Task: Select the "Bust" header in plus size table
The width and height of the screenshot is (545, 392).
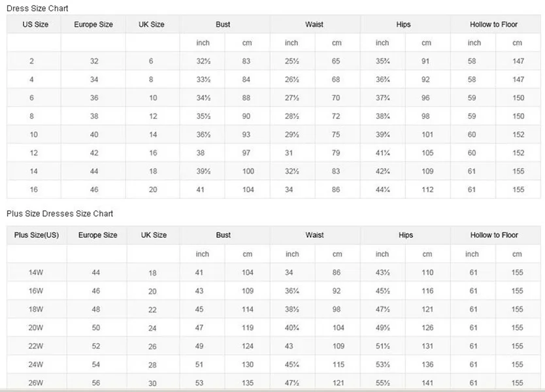Action: pos(223,235)
